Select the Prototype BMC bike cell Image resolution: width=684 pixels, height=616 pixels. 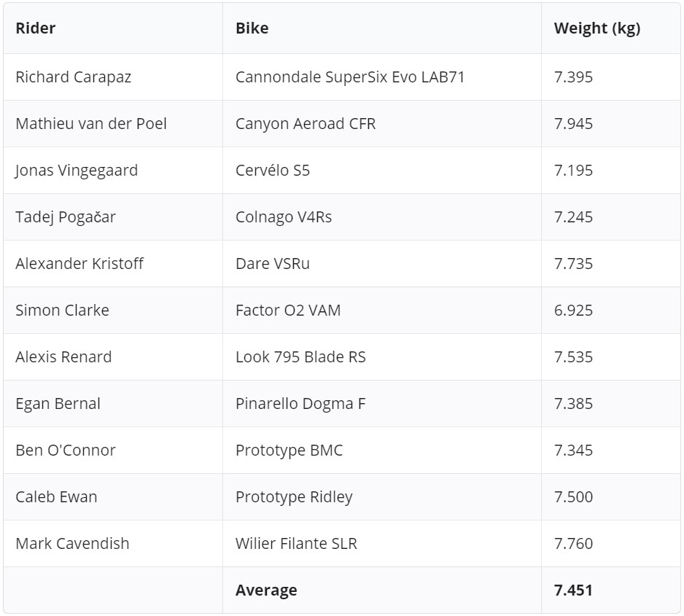[289, 451]
